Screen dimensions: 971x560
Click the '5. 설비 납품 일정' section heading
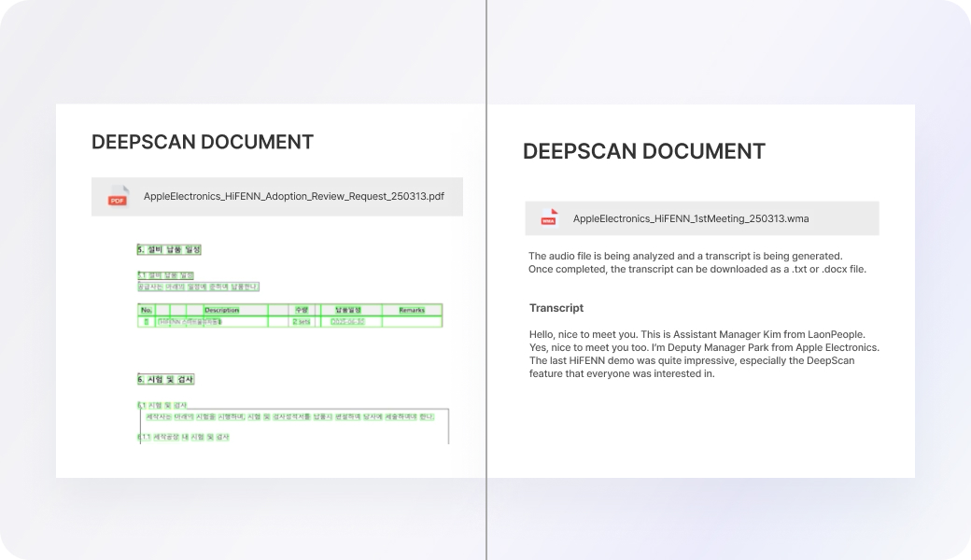click(x=169, y=249)
